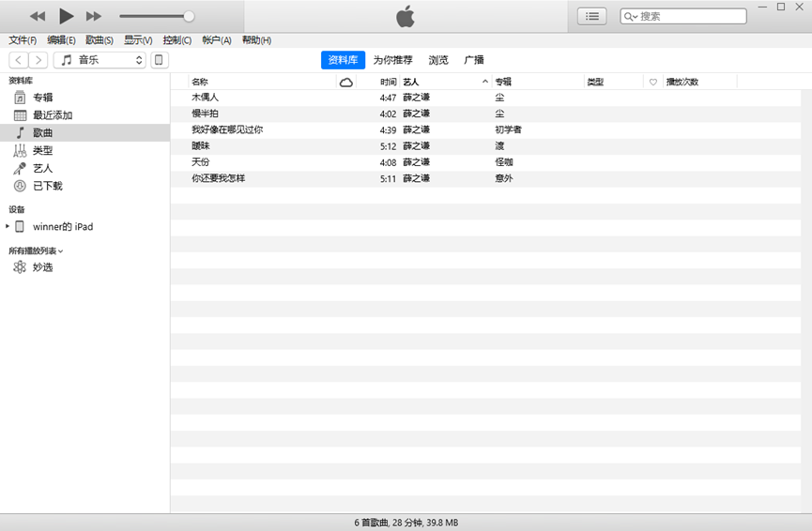812x531 pixels.
Task: Open the 帐户(A) menu
Action: pos(217,40)
